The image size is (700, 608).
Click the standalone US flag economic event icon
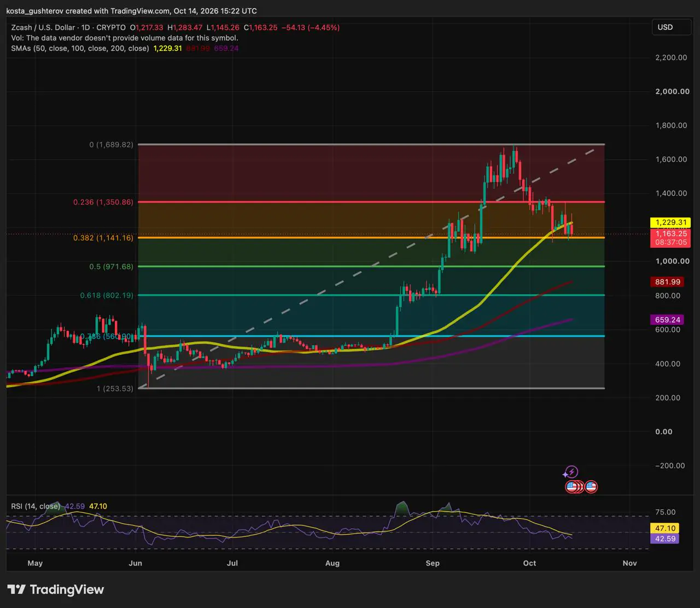click(591, 486)
